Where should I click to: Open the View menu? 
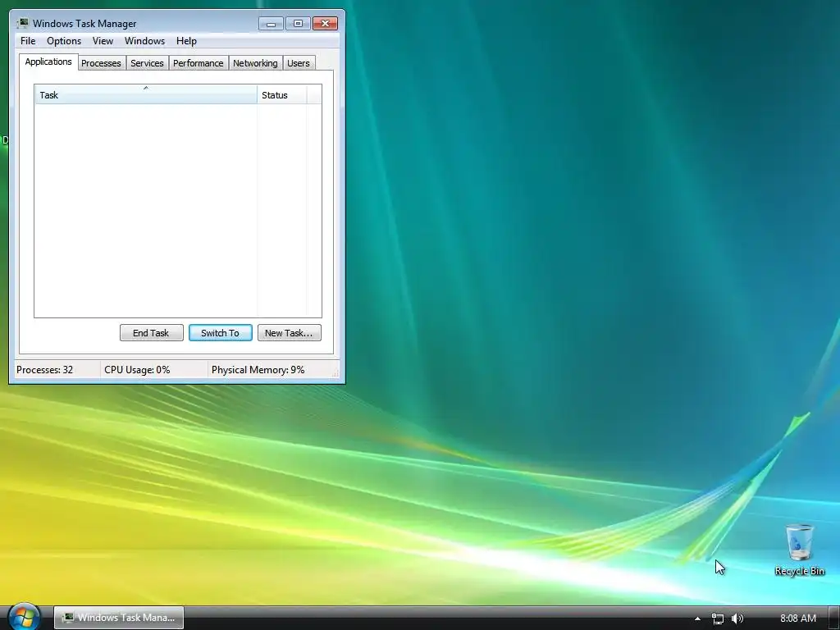point(103,41)
